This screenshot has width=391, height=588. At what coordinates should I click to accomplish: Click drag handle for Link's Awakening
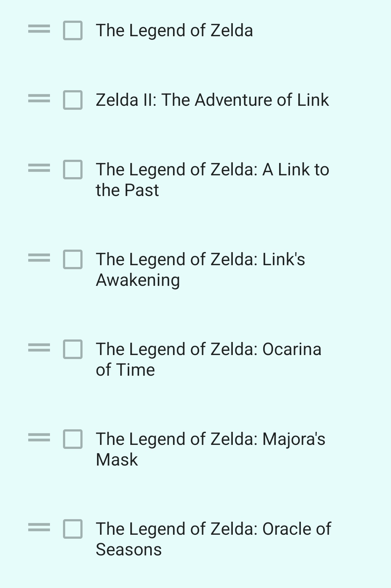pos(39,258)
